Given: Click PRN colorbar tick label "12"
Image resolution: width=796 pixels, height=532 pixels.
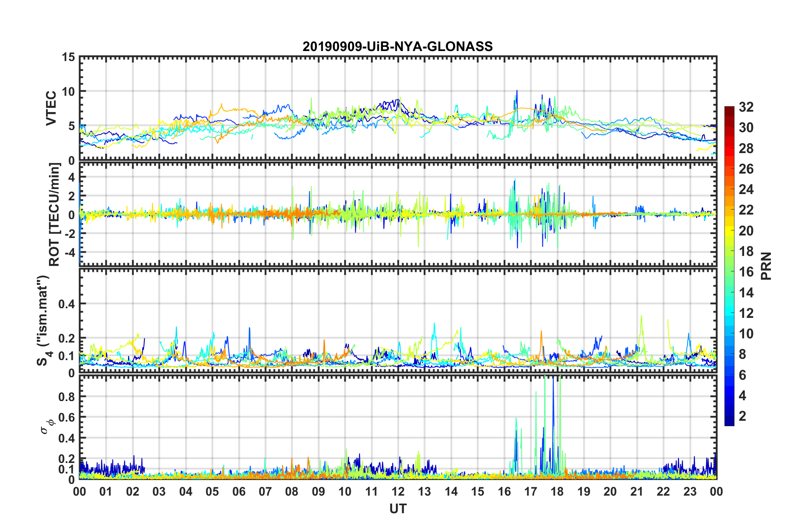Looking at the screenshot, I should (746, 313).
